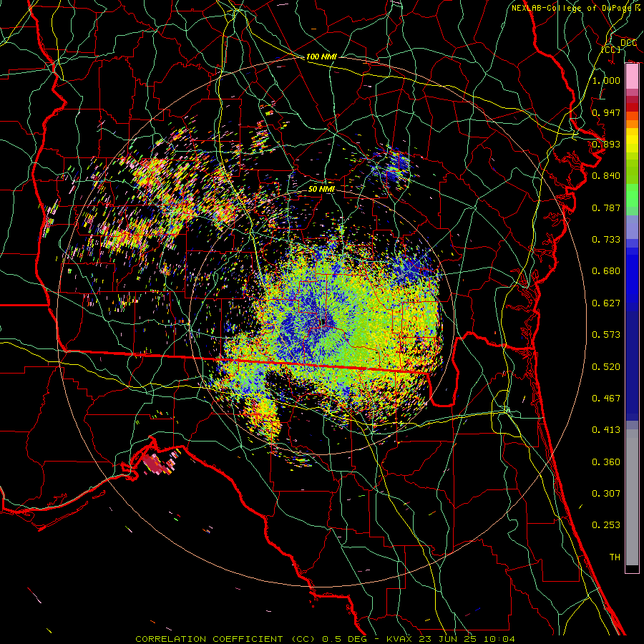Click the KVAX radar site marker at ring center
Image resolution: width=644 pixels, height=644 pixels.
tap(323, 321)
